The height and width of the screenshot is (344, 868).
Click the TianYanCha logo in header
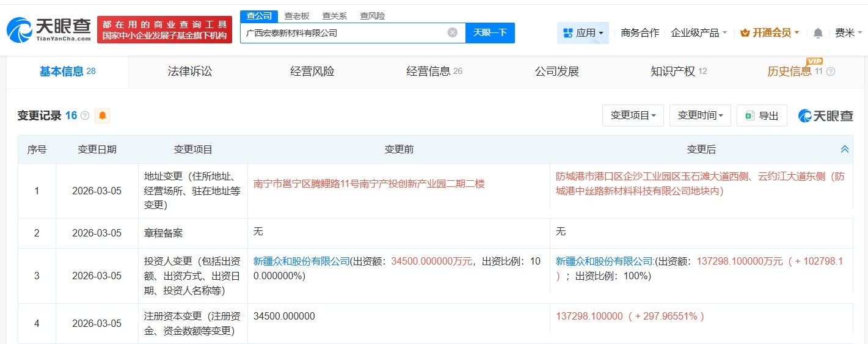coord(49,29)
